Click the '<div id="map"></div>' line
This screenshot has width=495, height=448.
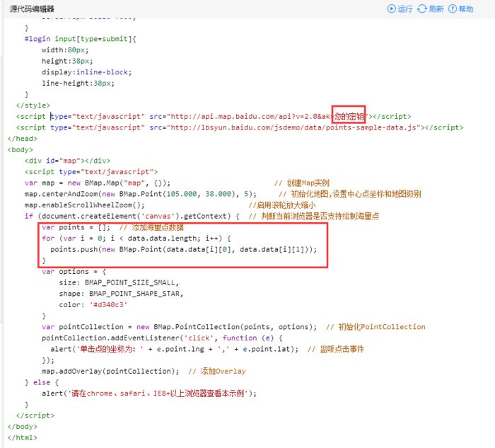coord(68,161)
